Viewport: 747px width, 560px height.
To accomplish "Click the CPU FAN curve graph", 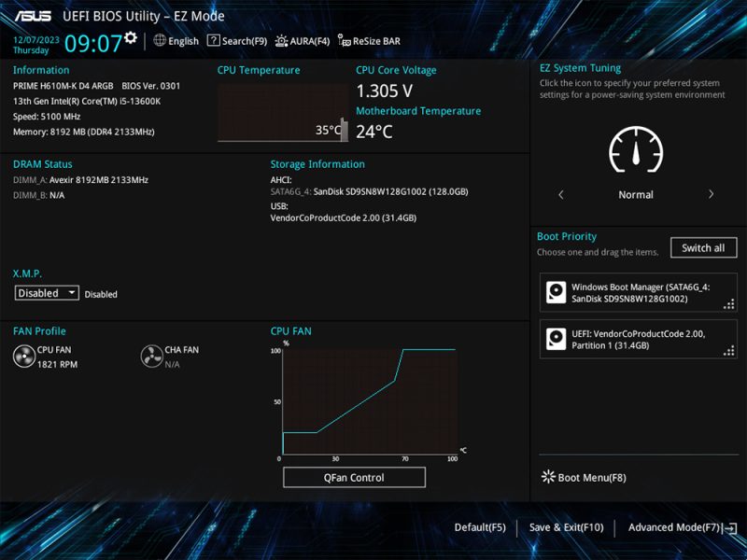I will [370, 401].
